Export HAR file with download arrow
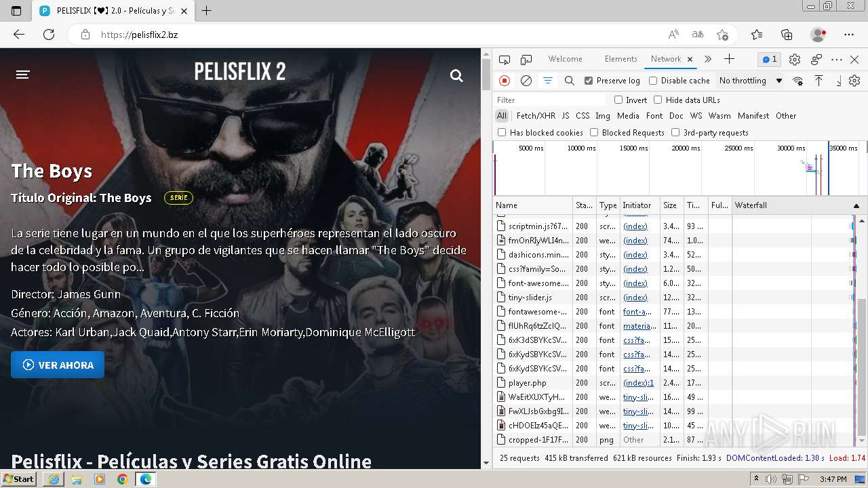The image size is (868, 488). (839, 81)
